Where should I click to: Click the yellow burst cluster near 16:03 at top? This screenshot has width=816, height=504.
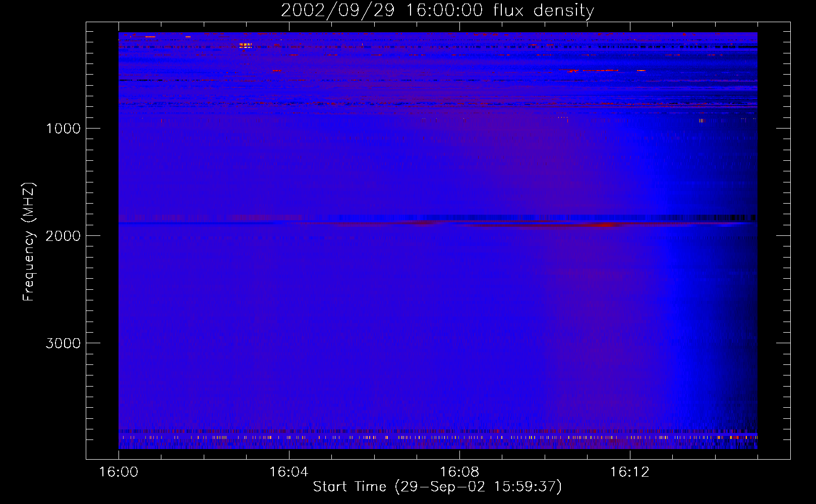pyautogui.click(x=246, y=45)
